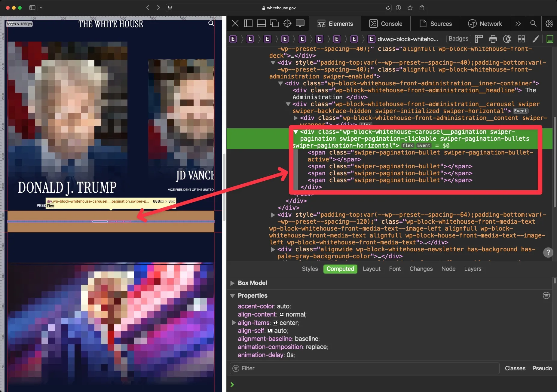Screen dimensions: 557x392
Task: Collapse the Properties section
Action: click(x=232, y=296)
